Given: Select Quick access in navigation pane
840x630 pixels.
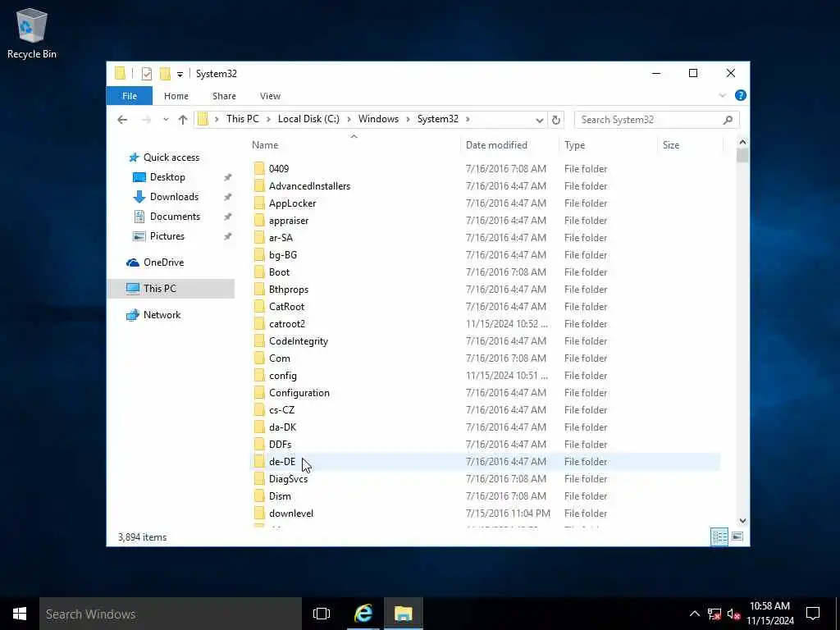Looking at the screenshot, I should 164,157.
